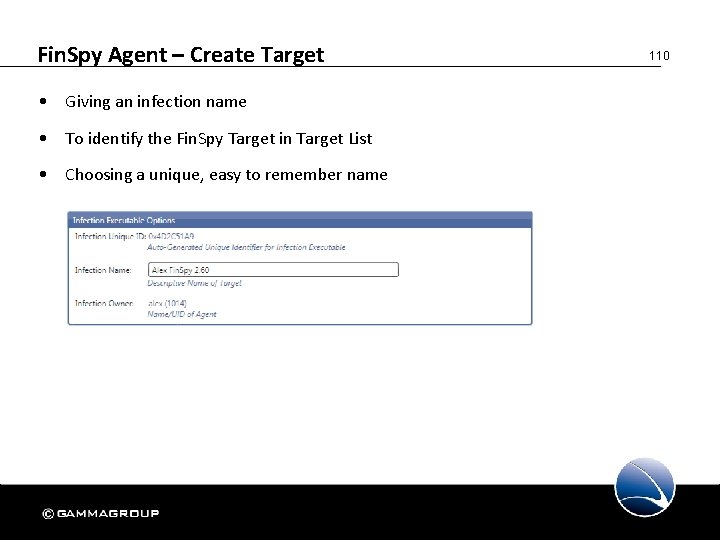Click the 'Descriptive Name of Target' hint
This screenshot has height=540, width=720.
tap(194, 283)
